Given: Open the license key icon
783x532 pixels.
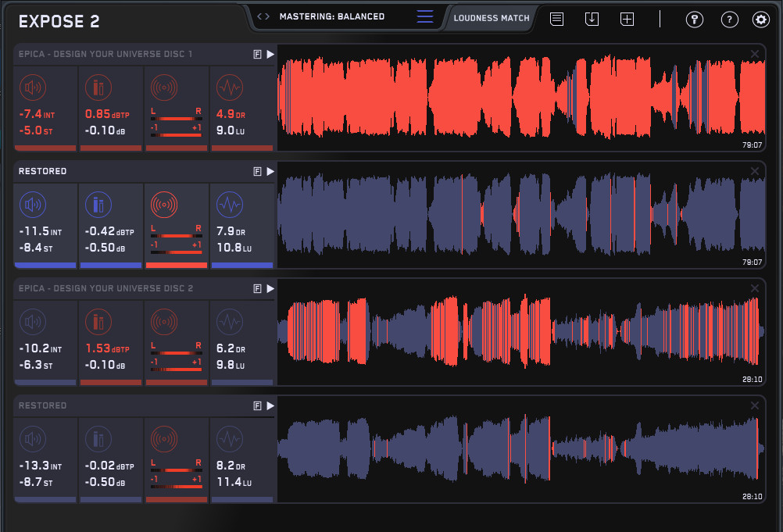Looking at the screenshot, I should [695, 20].
